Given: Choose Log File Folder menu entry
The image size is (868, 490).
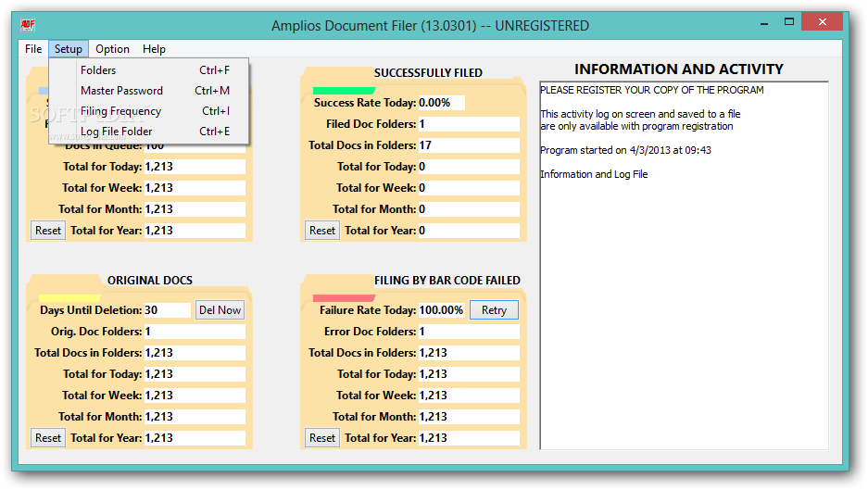Looking at the screenshot, I should point(149,132).
